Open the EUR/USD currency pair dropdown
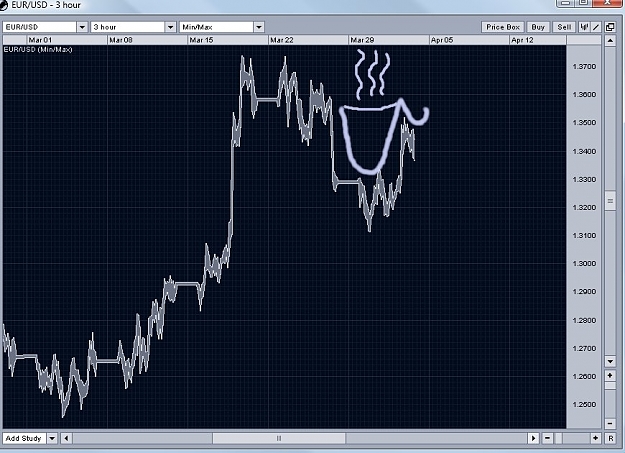 [x=82, y=27]
